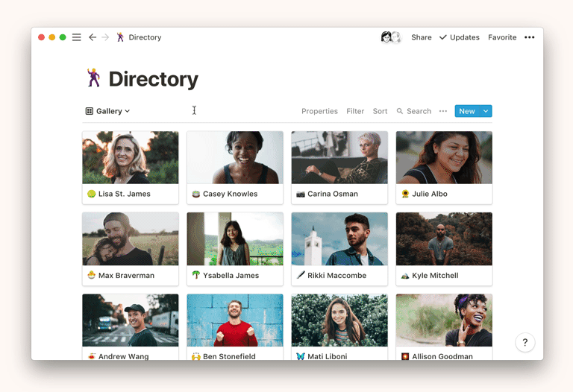Open the Filter options
Viewport: 573px width, 392px height.
click(x=355, y=111)
